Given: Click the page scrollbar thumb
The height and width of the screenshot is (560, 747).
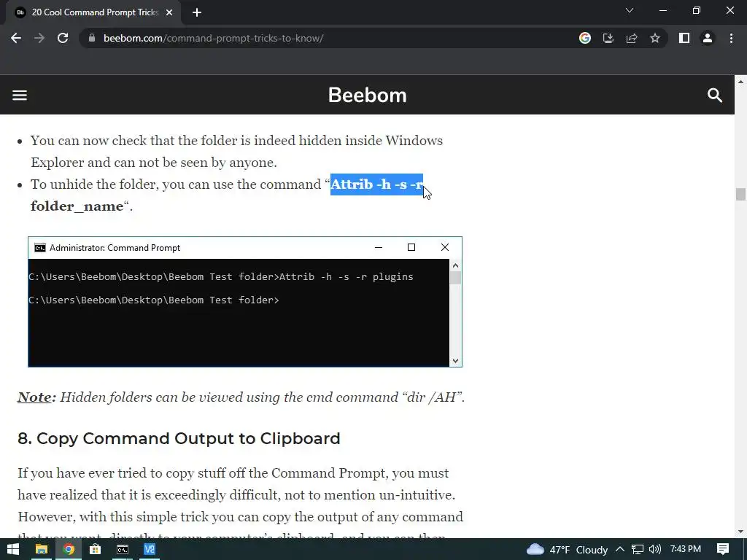Looking at the screenshot, I should 740,194.
